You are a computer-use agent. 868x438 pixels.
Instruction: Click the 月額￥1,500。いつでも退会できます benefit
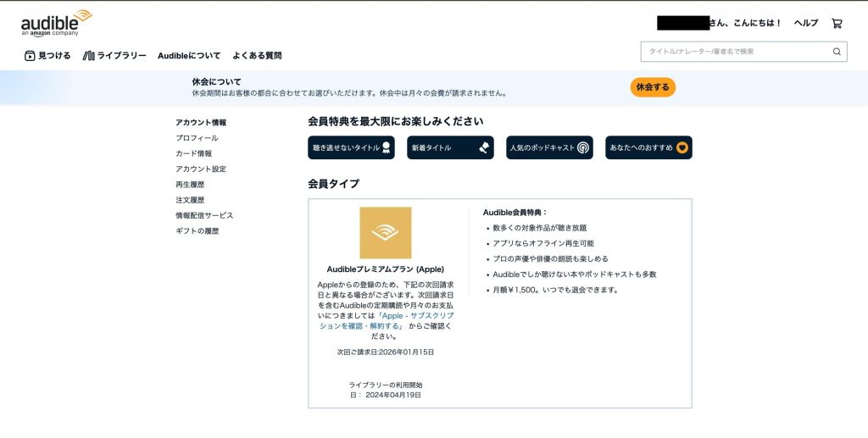click(555, 290)
